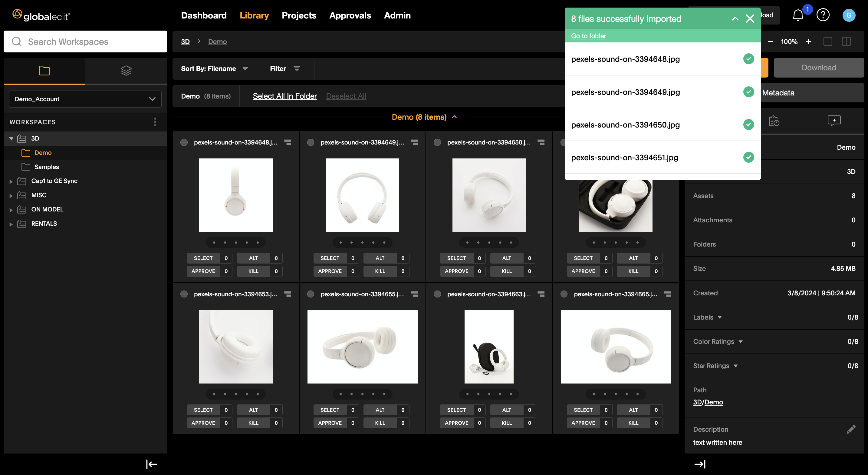This screenshot has width=868, height=475.
Task: Focus the Search Workspaces field
Action: tap(85, 42)
